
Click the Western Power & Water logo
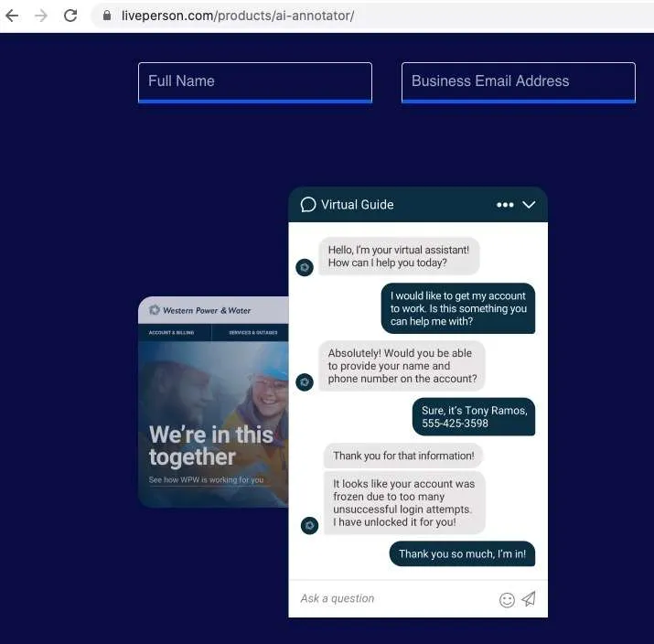(200, 310)
